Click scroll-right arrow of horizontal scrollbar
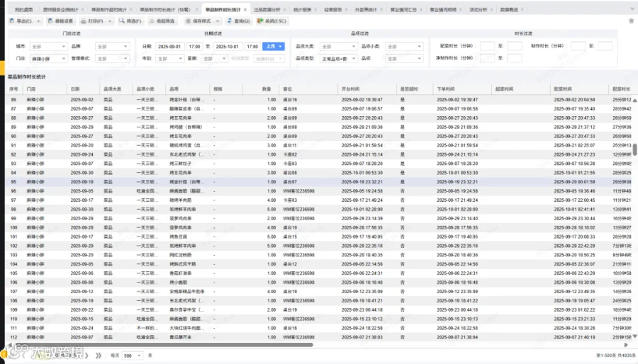The image size is (638, 364). click(x=626, y=345)
